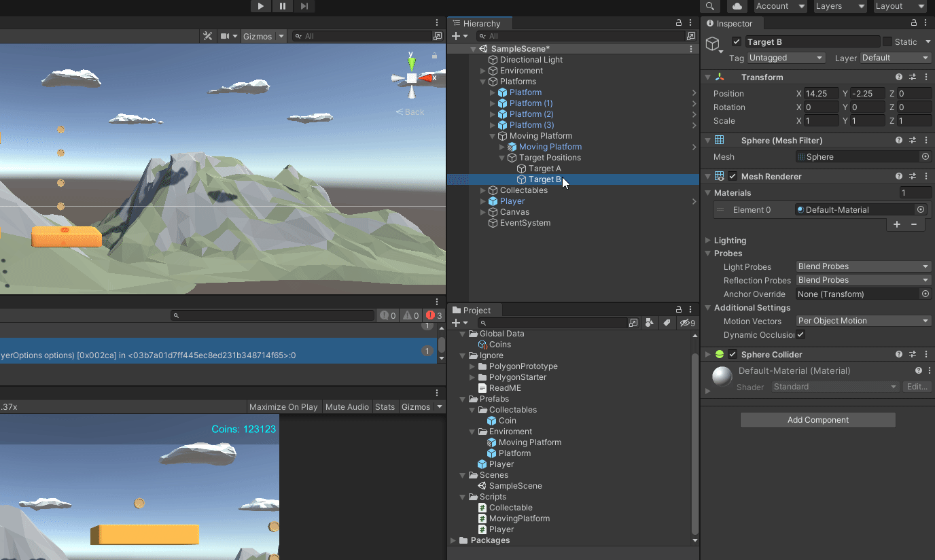Expand the Canvas object in Hierarchy

coord(483,212)
